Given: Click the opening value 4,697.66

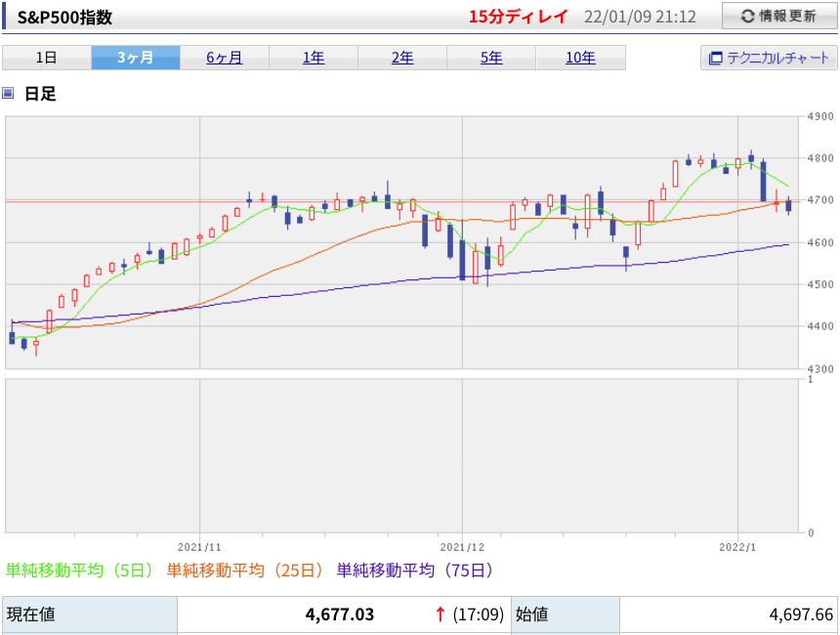Looking at the screenshot, I should 801,614.
